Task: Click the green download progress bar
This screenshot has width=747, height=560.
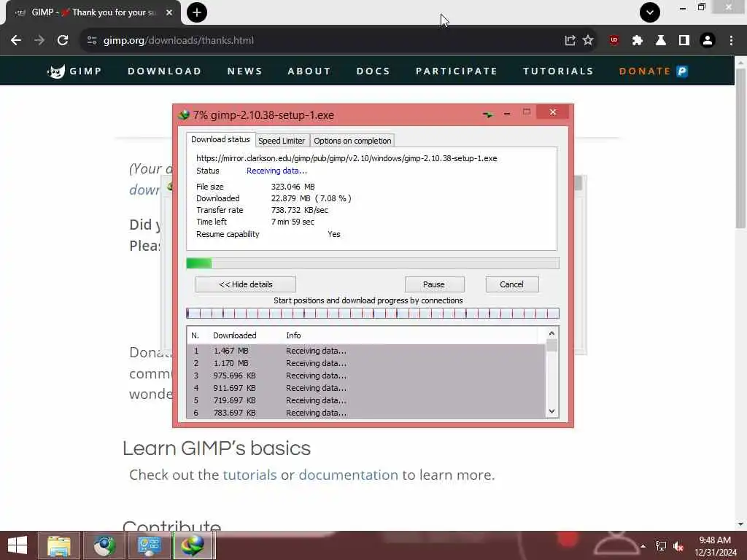Action: tap(373, 263)
